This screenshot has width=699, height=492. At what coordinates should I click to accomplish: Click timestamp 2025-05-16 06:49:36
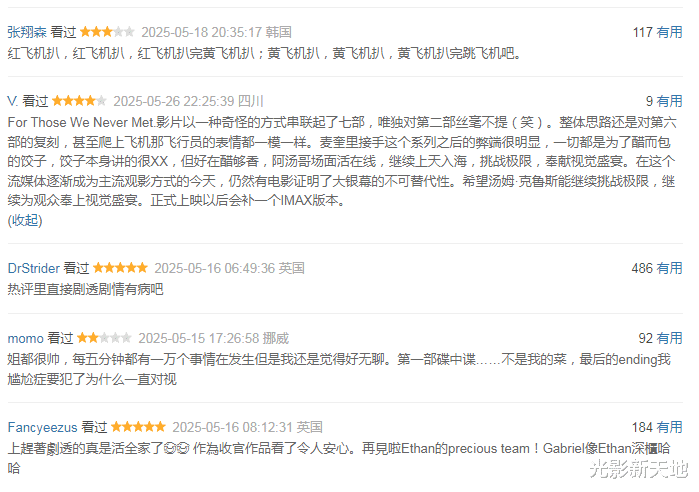[214, 268]
